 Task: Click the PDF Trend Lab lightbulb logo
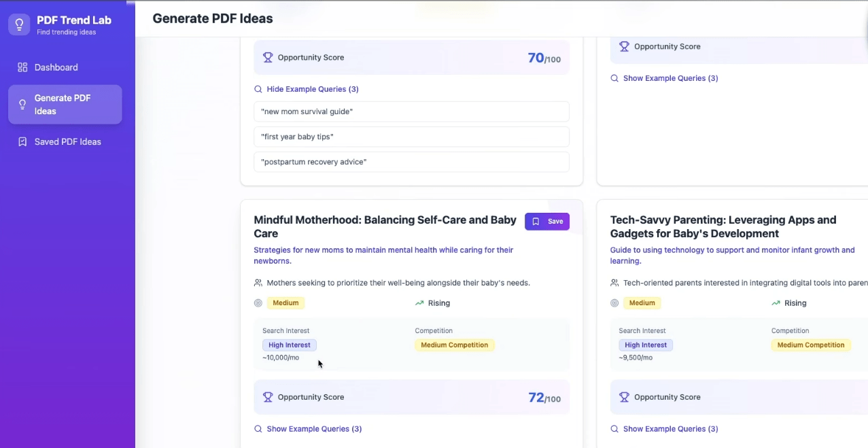pos(19,25)
